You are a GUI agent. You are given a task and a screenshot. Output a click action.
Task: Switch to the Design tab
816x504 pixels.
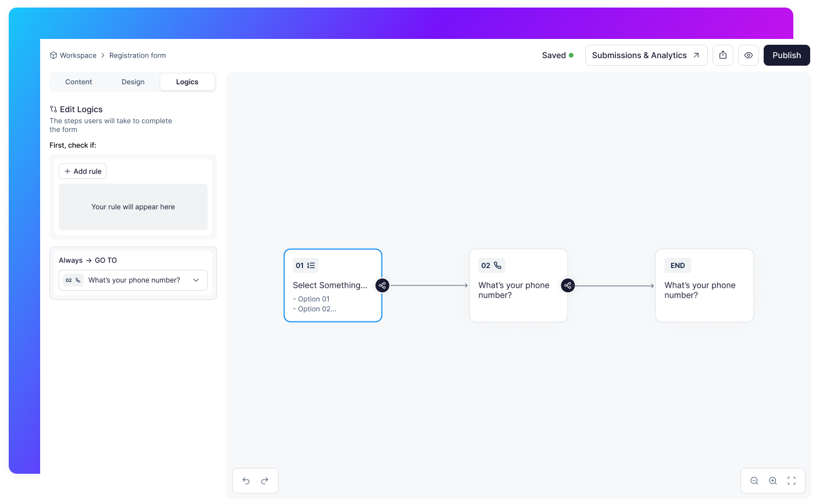pyautogui.click(x=133, y=82)
